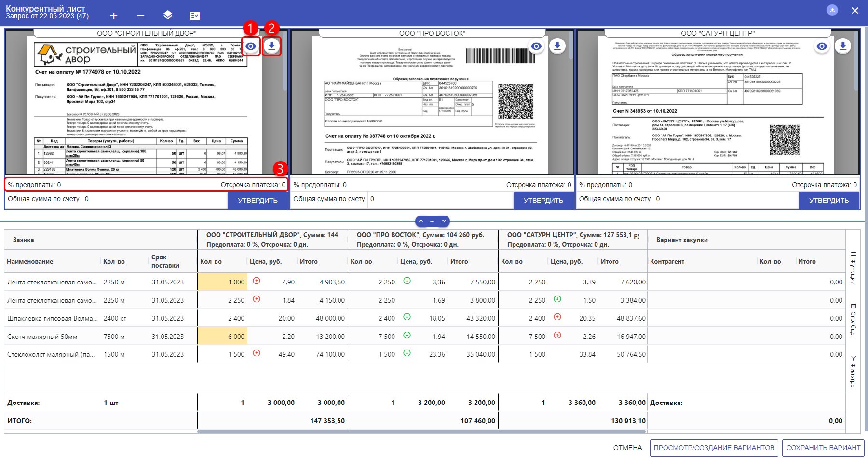Screen dimensions: 868x458
Task: Click the ИТОГО value 130 913,10
Action: click(x=628, y=421)
